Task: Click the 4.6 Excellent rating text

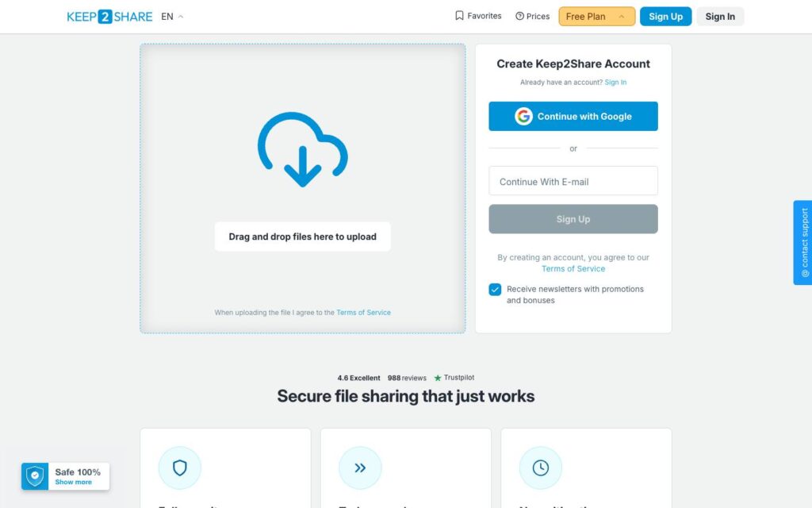Action: click(x=358, y=378)
